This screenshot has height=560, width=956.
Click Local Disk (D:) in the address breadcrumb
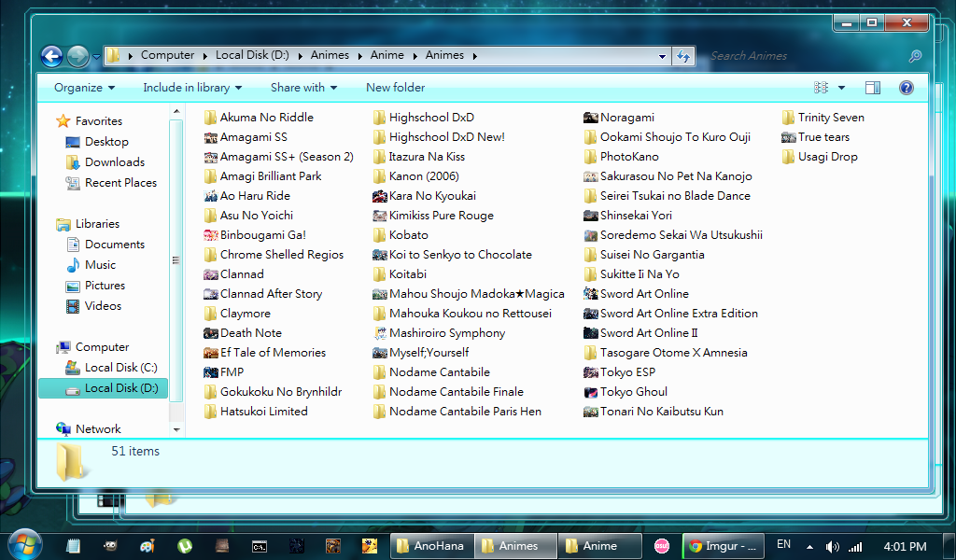252,55
